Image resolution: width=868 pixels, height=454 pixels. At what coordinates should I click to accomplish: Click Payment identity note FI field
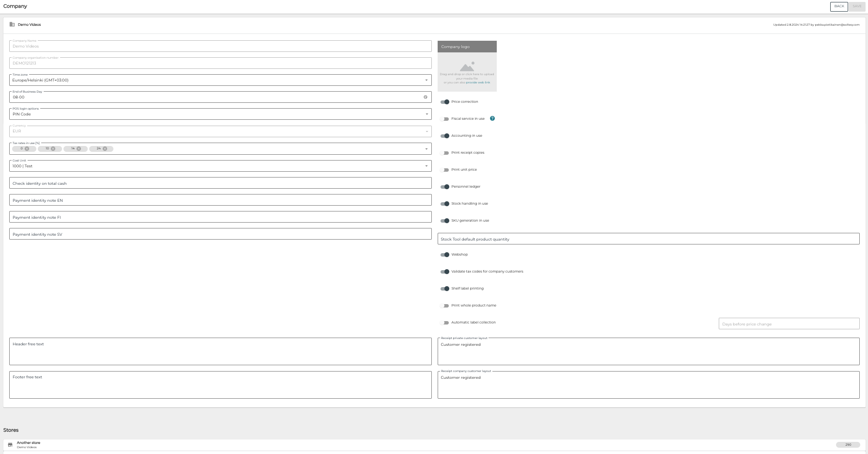point(220,217)
